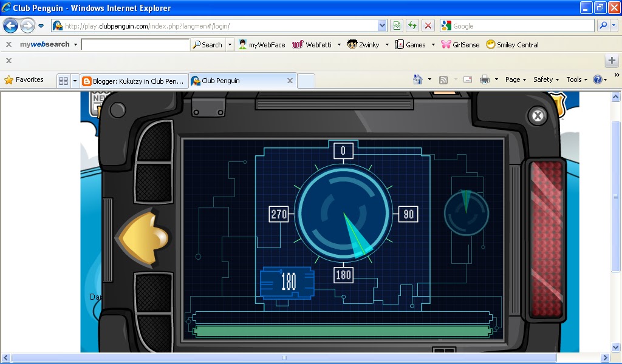622x364 pixels.
Task: Open Games toolbar link
Action: (x=410, y=45)
